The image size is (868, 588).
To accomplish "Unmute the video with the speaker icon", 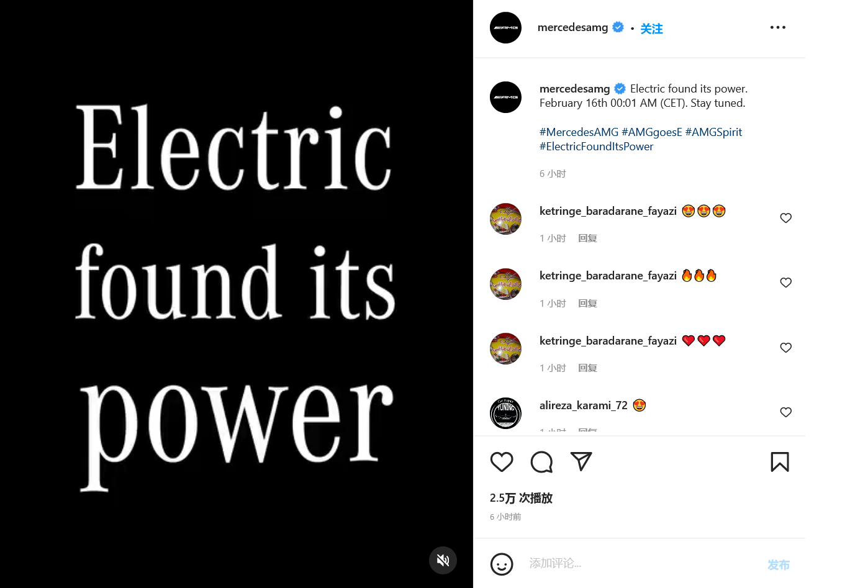I will tap(443, 561).
